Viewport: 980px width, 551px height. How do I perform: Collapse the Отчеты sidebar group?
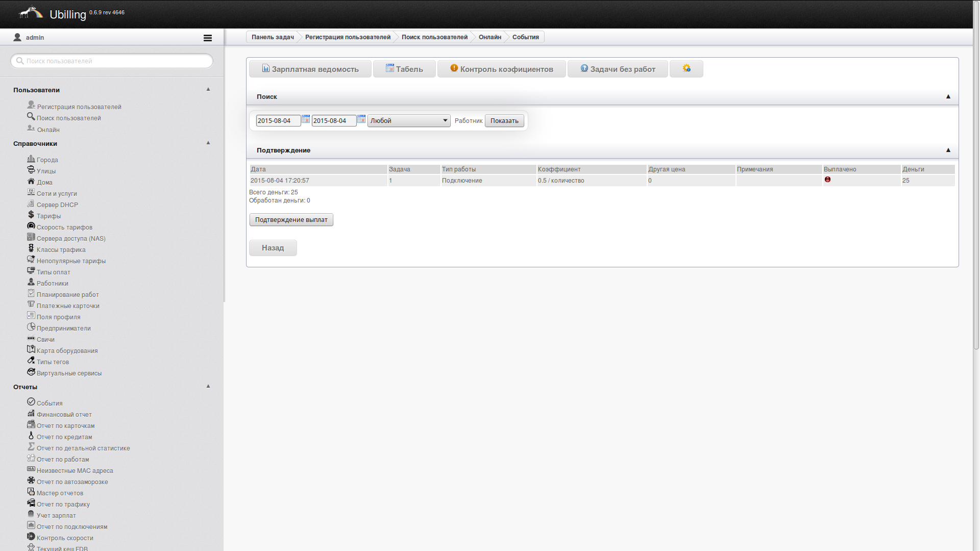(208, 386)
